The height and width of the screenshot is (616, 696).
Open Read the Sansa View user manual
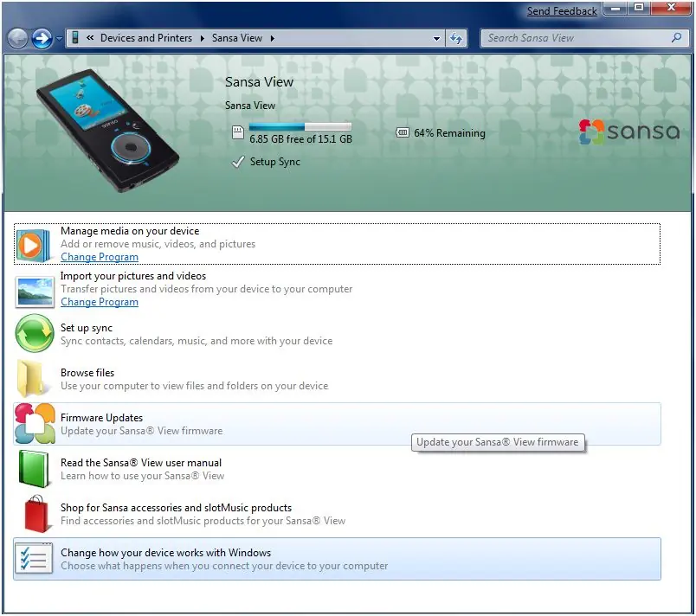337,469
